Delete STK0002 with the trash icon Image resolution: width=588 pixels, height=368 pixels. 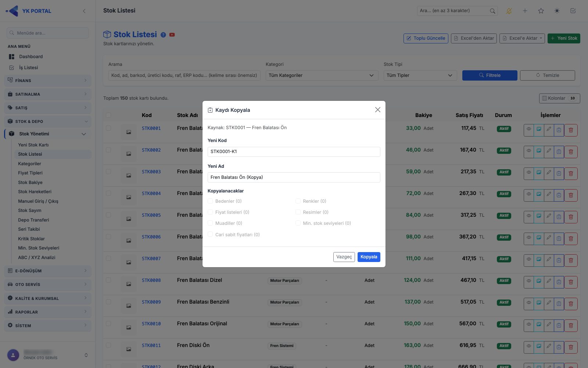pyautogui.click(x=571, y=152)
